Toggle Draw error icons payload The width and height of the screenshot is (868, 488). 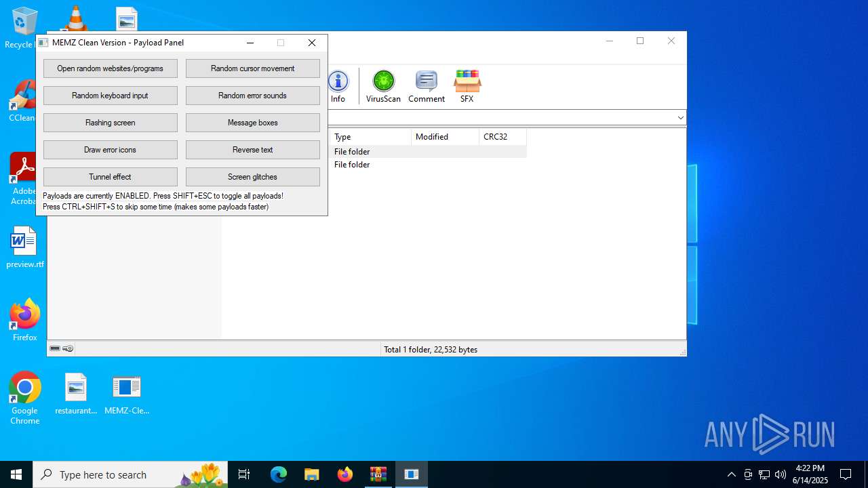(111, 150)
